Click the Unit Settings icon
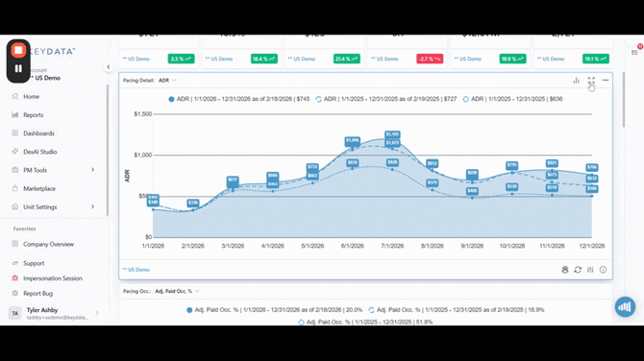Viewport: 644px width, 361px height. (15, 206)
